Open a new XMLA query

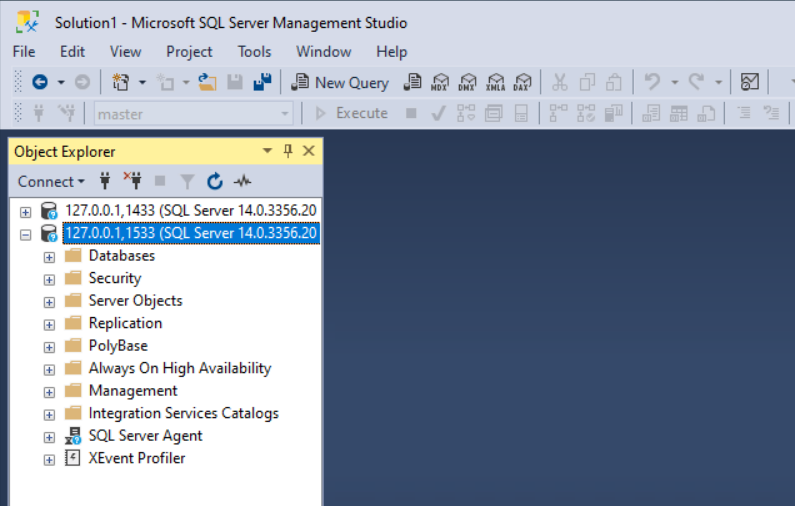[x=495, y=82]
